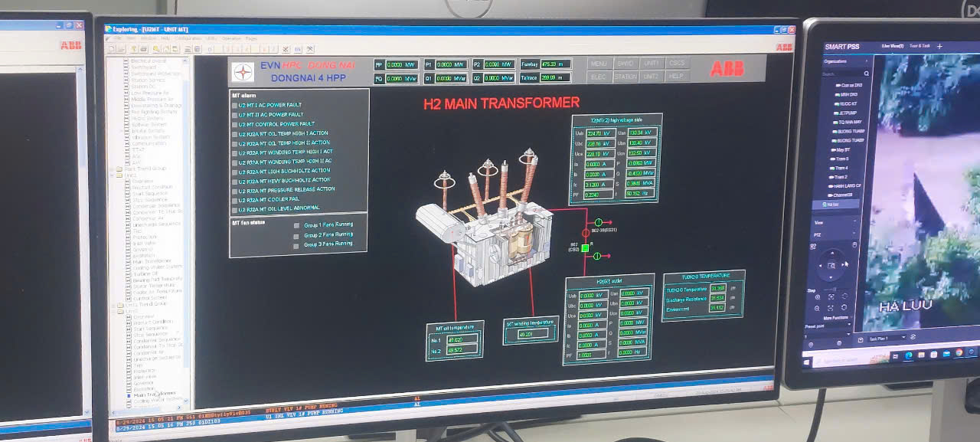This screenshot has height=442, width=980.
Task: Toggle Group 3 Fans Running indicator
Action: click(x=297, y=246)
